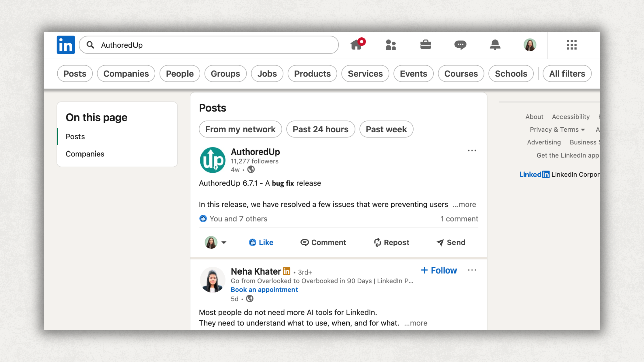Screen dimensions: 644x362
Task: Toggle the Past 24 hours filter
Action: pos(321,129)
